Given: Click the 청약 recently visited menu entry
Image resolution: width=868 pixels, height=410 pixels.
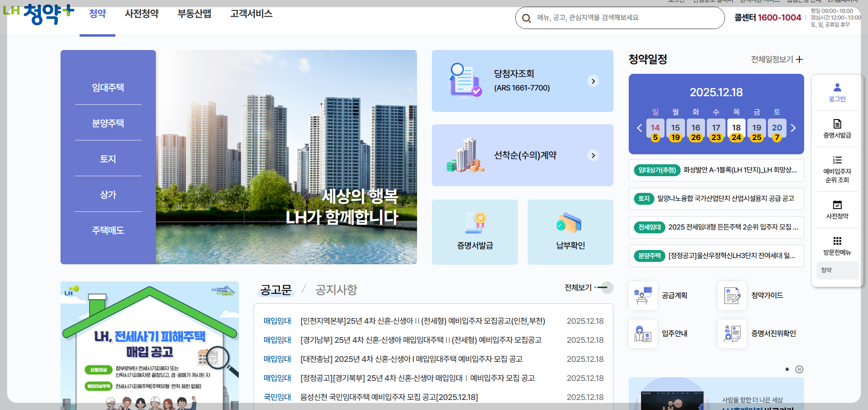Looking at the screenshot, I should pos(837,270).
